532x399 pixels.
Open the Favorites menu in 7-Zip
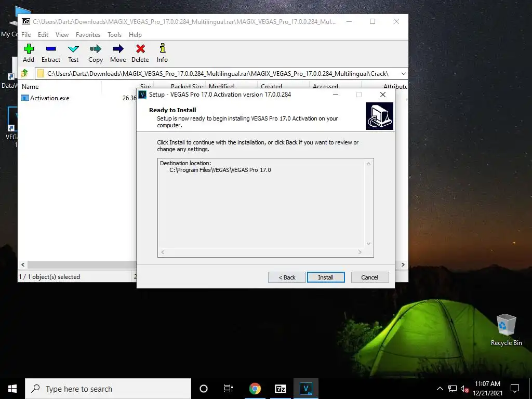(88, 35)
